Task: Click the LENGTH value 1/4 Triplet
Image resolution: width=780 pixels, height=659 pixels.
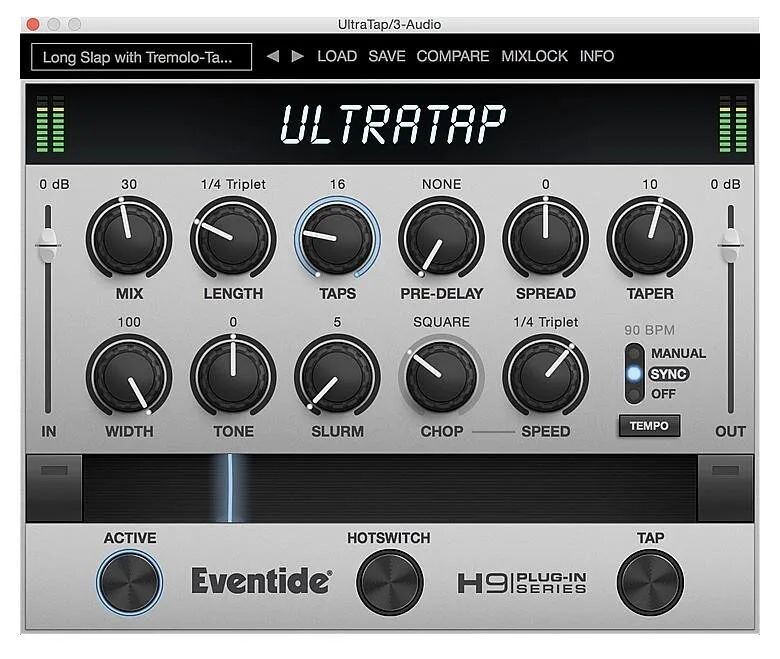Action: 233,184
